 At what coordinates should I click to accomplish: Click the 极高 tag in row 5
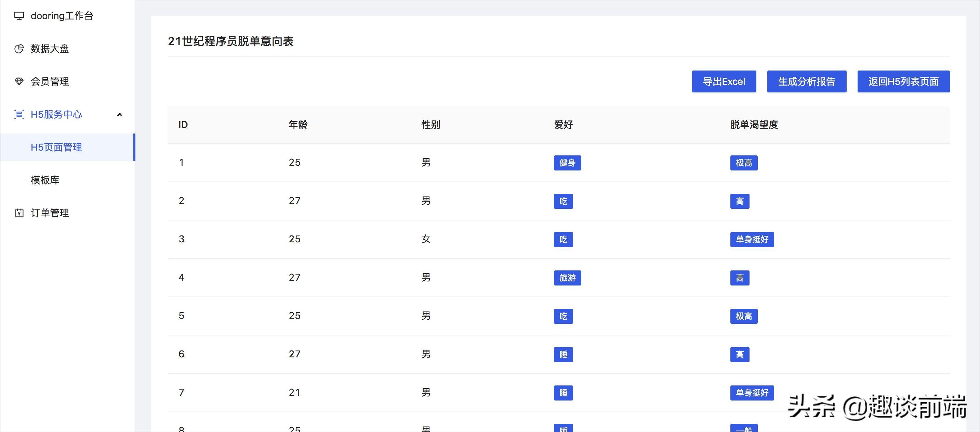[744, 316]
